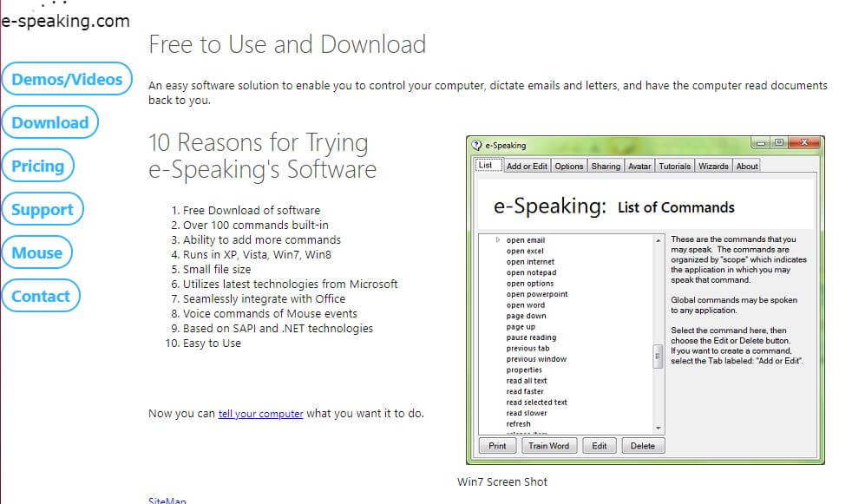Viewport: 852px width, 504px height.
Task: Click 'Voice commands of Mouse events' item
Action: [x=270, y=313]
